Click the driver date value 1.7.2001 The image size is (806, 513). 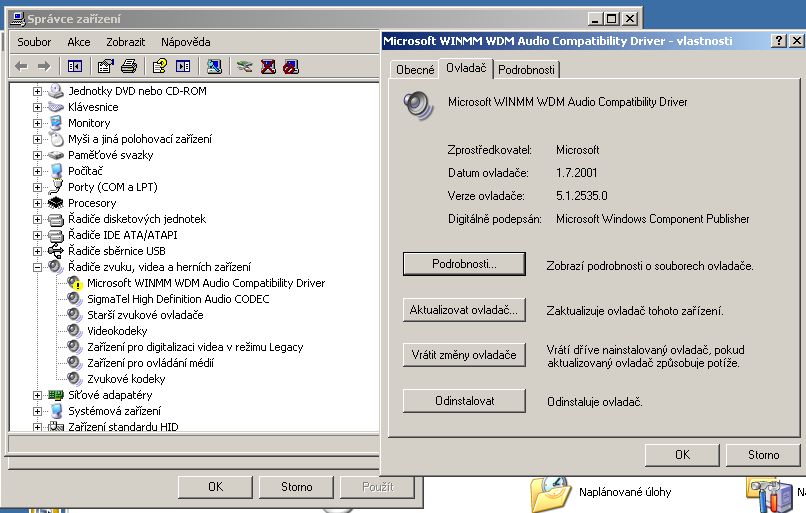click(576, 173)
